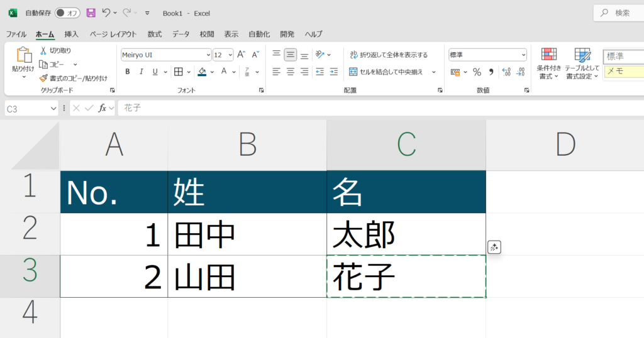
Task: Apply fill color with the paint bucket
Action: [202, 72]
